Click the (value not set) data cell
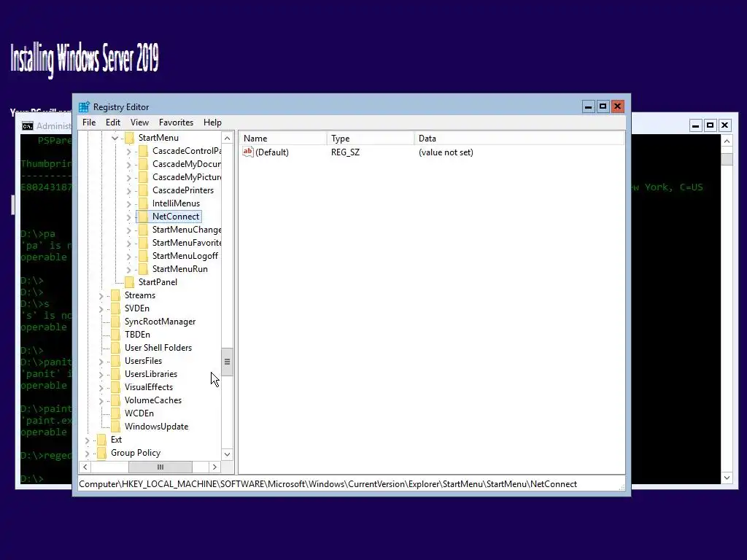This screenshot has width=747, height=560. point(446,152)
